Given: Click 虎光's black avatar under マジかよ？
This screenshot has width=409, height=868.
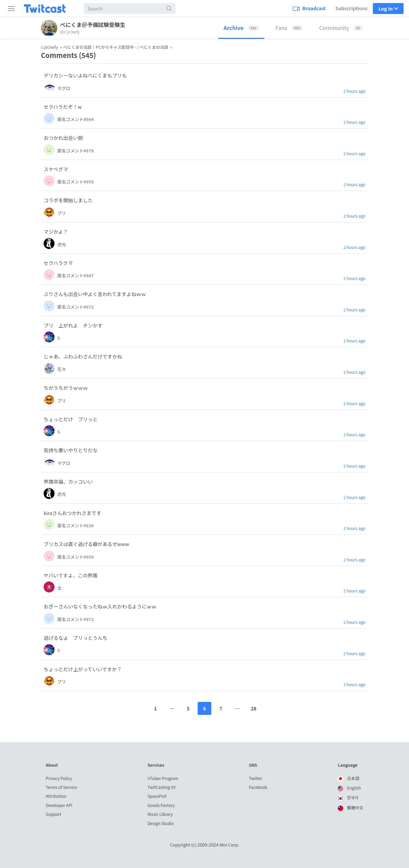Looking at the screenshot, I should (x=49, y=244).
